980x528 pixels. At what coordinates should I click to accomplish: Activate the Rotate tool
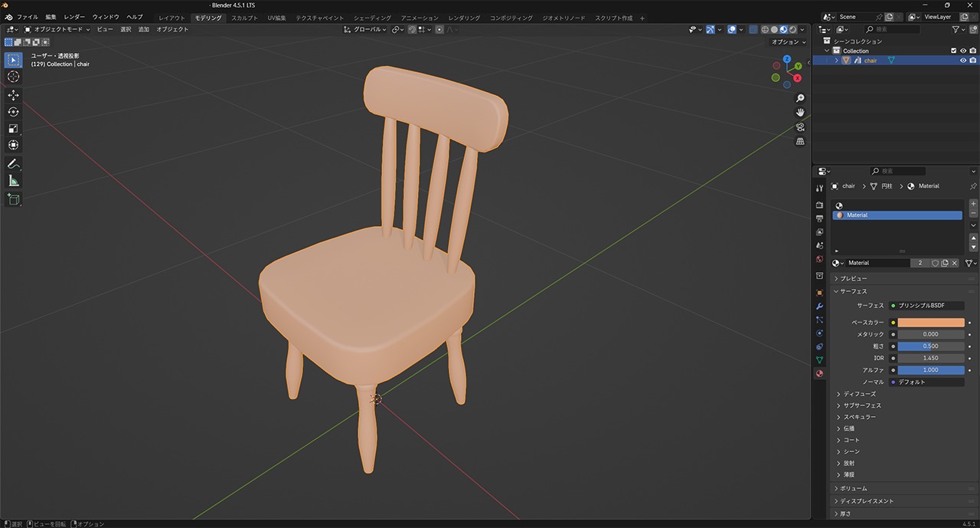click(x=13, y=112)
